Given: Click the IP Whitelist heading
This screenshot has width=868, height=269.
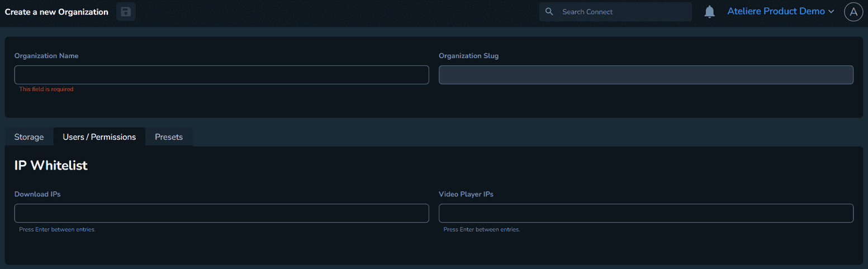Looking at the screenshot, I should click(x=51, y=166).
